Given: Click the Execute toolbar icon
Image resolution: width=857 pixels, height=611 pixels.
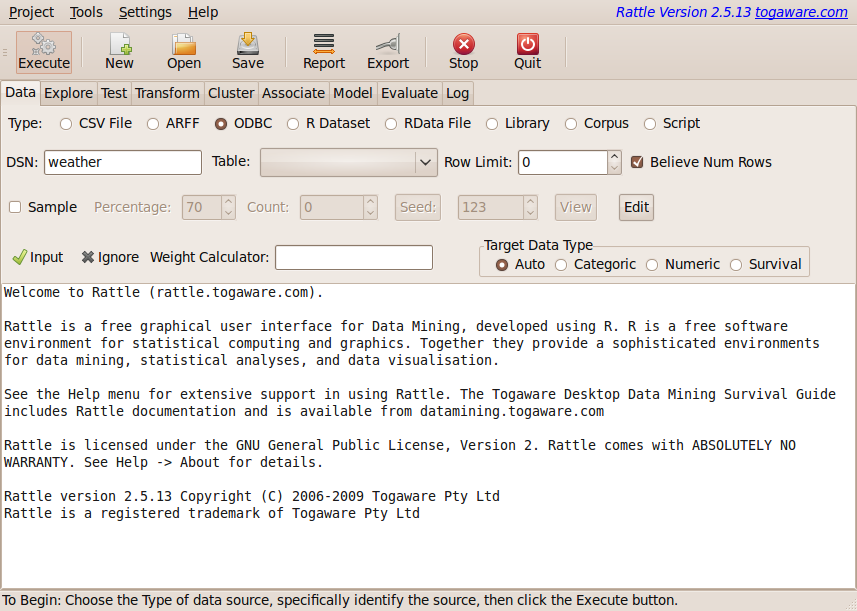Looking at the screenshot, I should 43,51.
